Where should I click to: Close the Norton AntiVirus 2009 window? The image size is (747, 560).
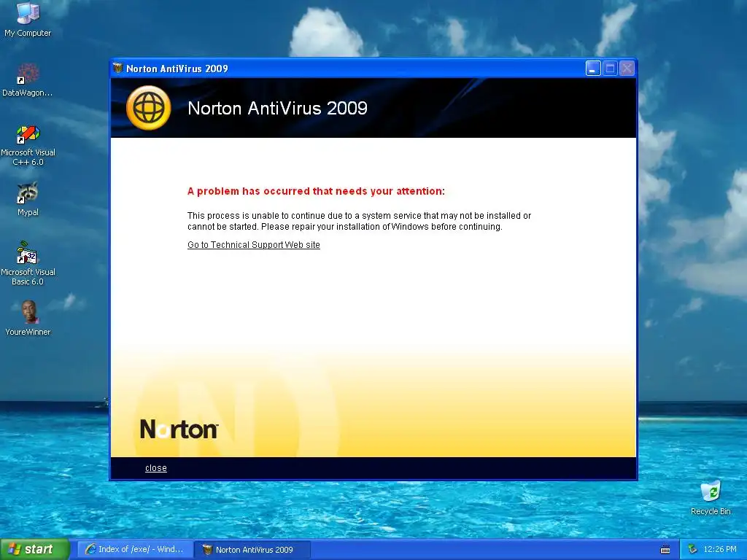627,69
